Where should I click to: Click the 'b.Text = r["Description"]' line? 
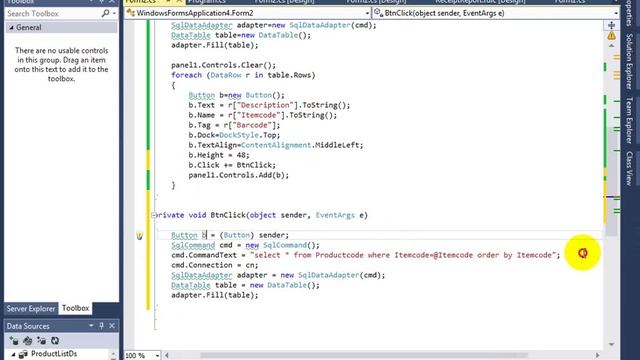tap(269, 105)
